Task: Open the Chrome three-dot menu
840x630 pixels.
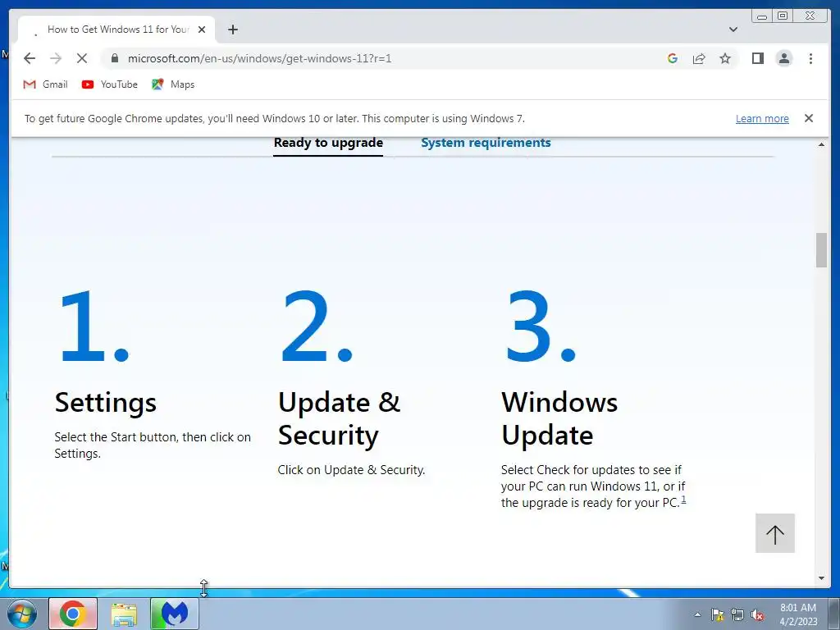Action: point(810,58)
